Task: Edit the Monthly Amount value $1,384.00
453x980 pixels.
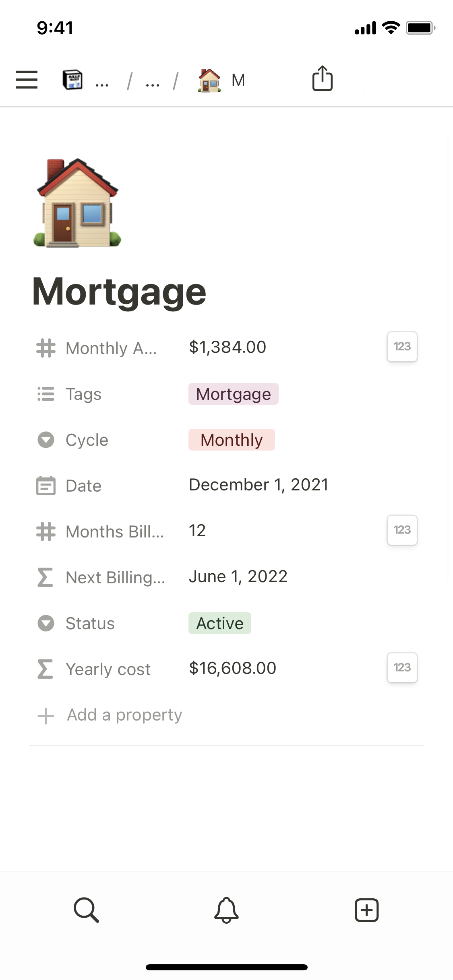Action: [228, 347]
